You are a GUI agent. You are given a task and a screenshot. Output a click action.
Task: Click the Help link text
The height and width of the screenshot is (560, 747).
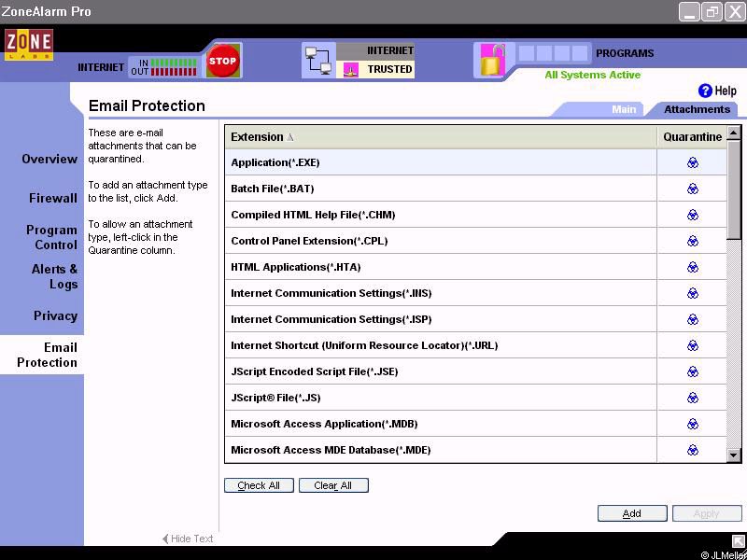[x=726, y=91]
